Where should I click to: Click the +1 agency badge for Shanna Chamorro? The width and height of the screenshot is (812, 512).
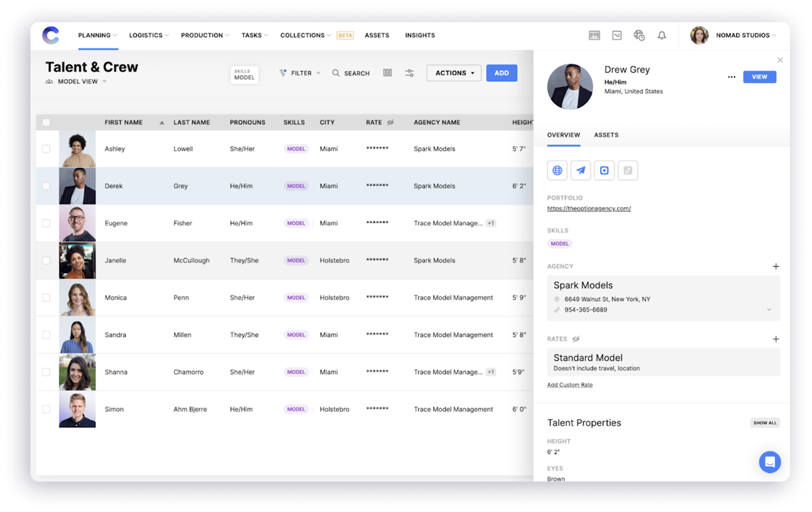[491, 372]
